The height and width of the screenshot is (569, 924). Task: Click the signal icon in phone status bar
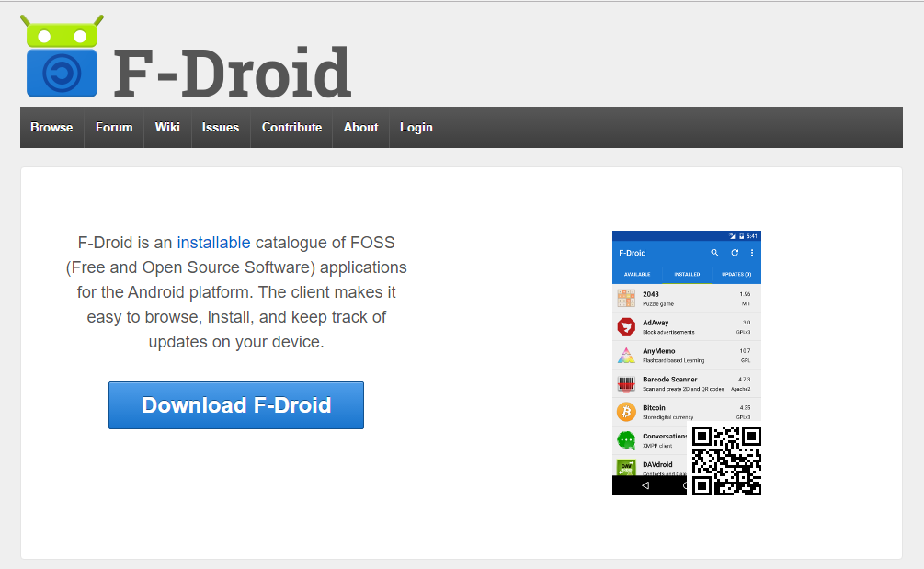pos(733,236)
